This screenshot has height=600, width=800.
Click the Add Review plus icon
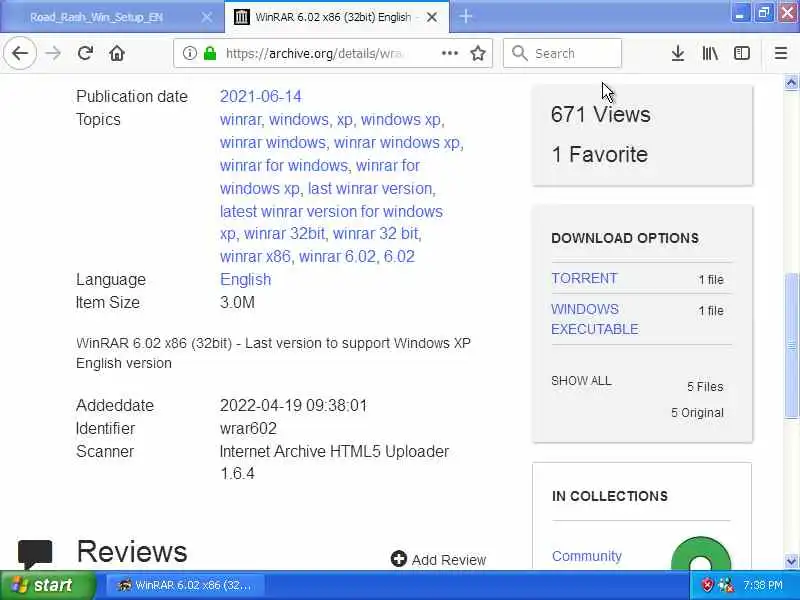point(398,559)
